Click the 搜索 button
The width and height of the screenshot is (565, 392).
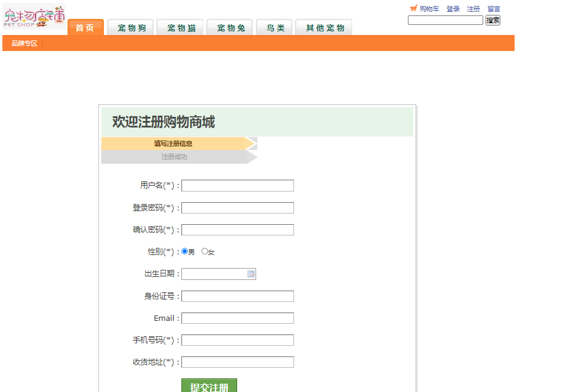(493, 20)
